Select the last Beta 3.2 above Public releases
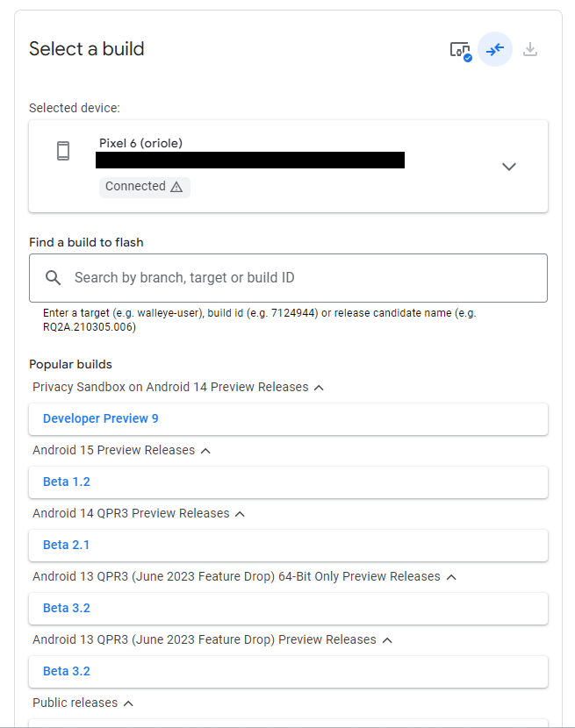Viewport: 575px width, 728px height. coord(67,671)
